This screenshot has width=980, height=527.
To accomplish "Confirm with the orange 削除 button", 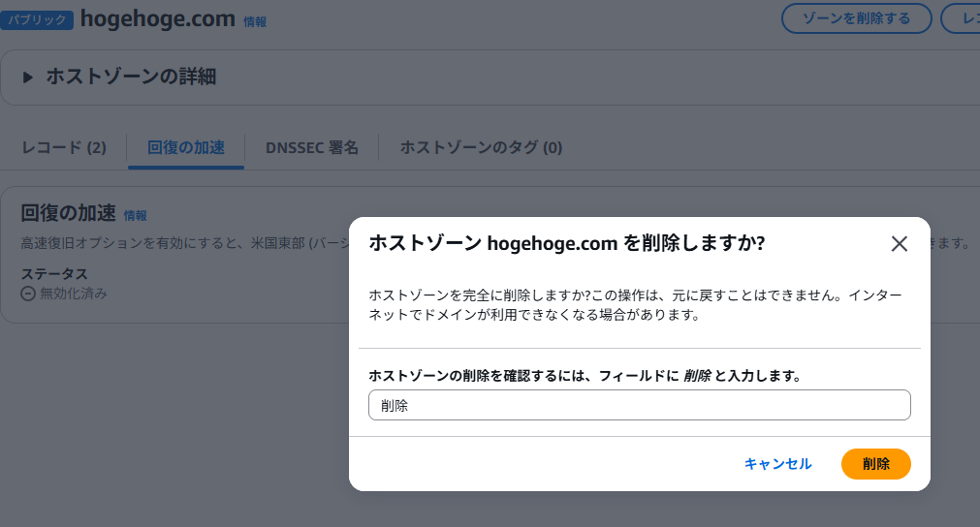I will pos(875,464).
